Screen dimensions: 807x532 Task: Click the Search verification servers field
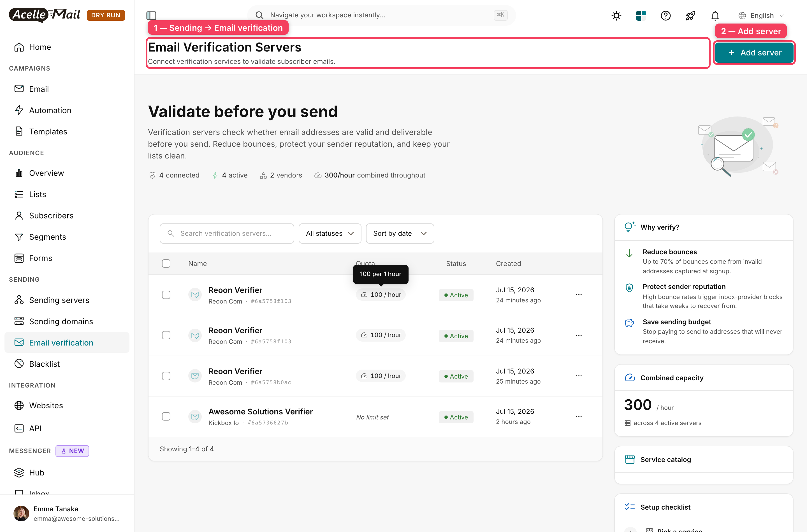227,234
